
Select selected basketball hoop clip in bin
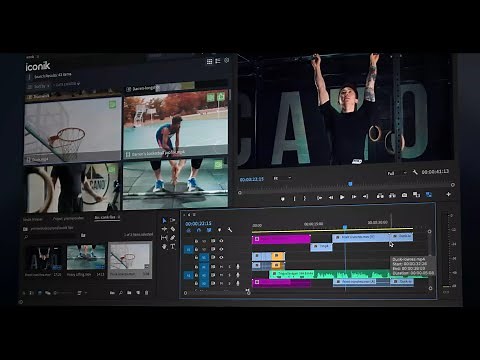pos(130,260)
